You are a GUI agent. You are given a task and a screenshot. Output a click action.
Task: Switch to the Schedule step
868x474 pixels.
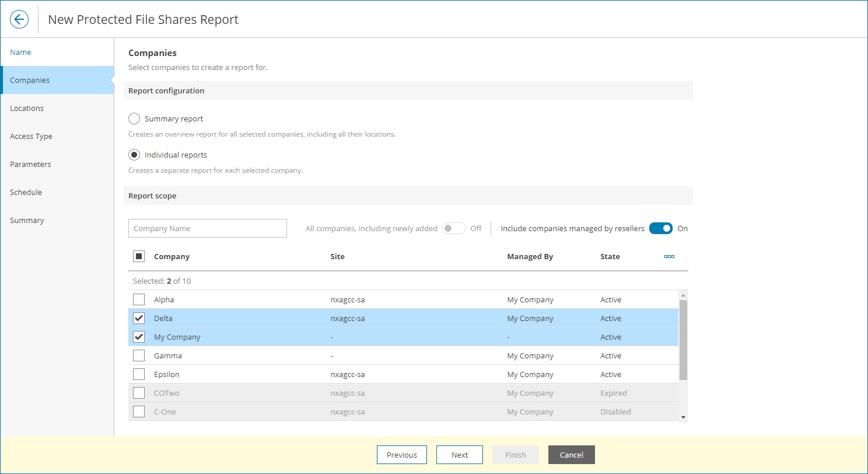point(26,192)
